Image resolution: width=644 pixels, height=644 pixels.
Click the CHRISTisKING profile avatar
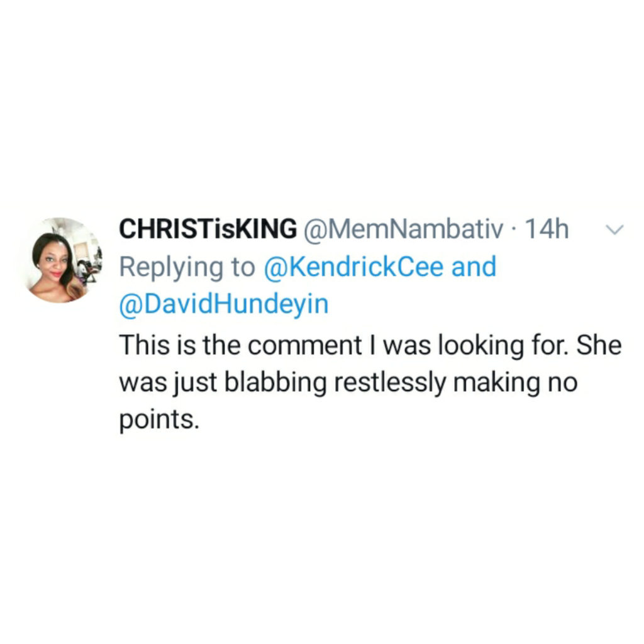point(62,260)
